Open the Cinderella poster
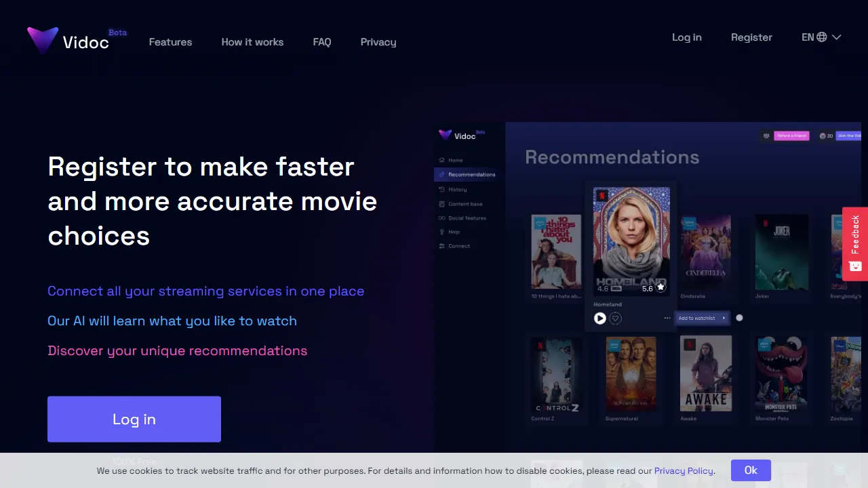The height and width of the screenshot is (488, 868). [x=706, y=252]
